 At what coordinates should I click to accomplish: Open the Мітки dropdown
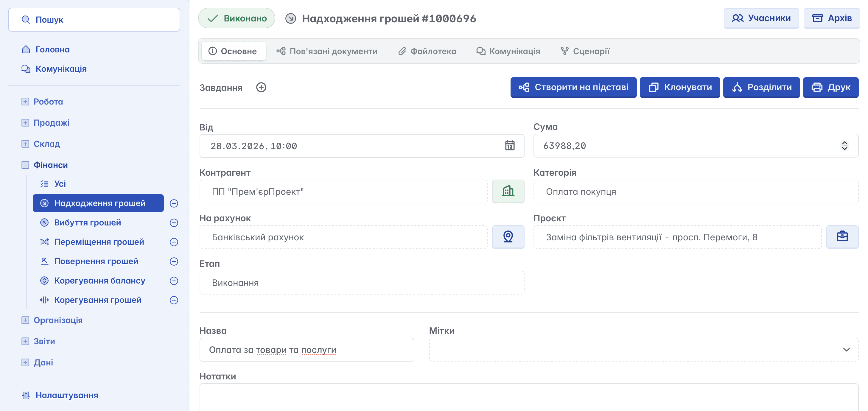click(x=846, y=350)
